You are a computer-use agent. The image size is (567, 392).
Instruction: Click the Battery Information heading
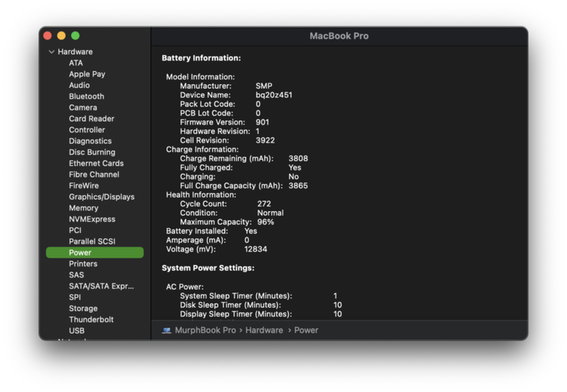coord(201,58)
